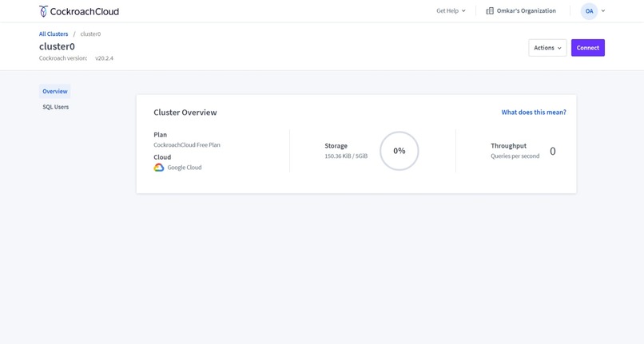Switch to SQL Users sidebar tab
This screenshot has height=344, width=644.
coord(55,107)
